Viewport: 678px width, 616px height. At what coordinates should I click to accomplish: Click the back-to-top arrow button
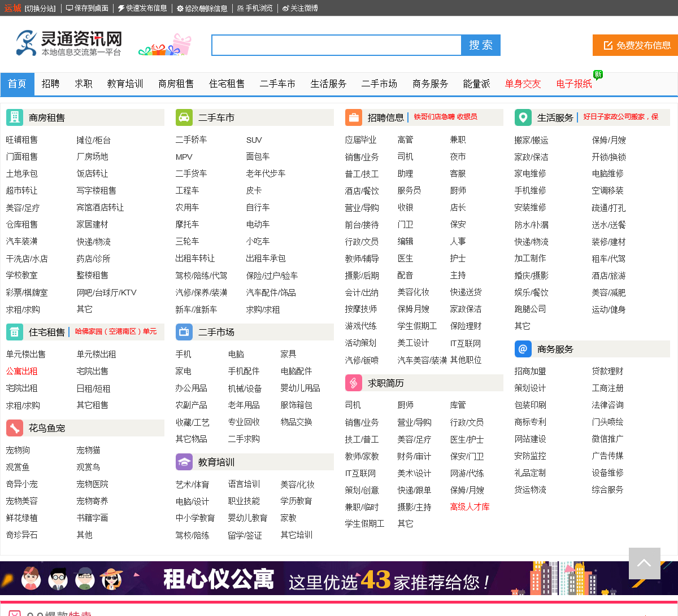(x=644, y=563)
